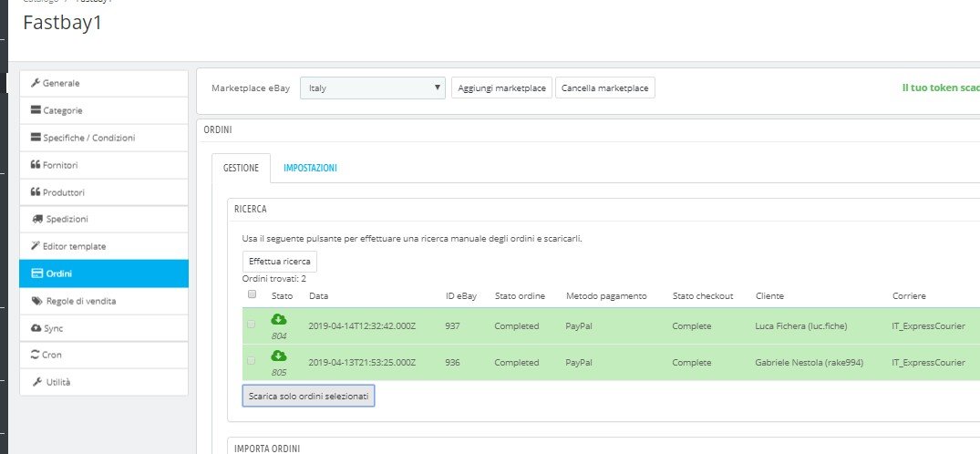This screenshot has width=980, height=454.
Task: Click green download icon for order 805
Action: [x=279, y=356]
